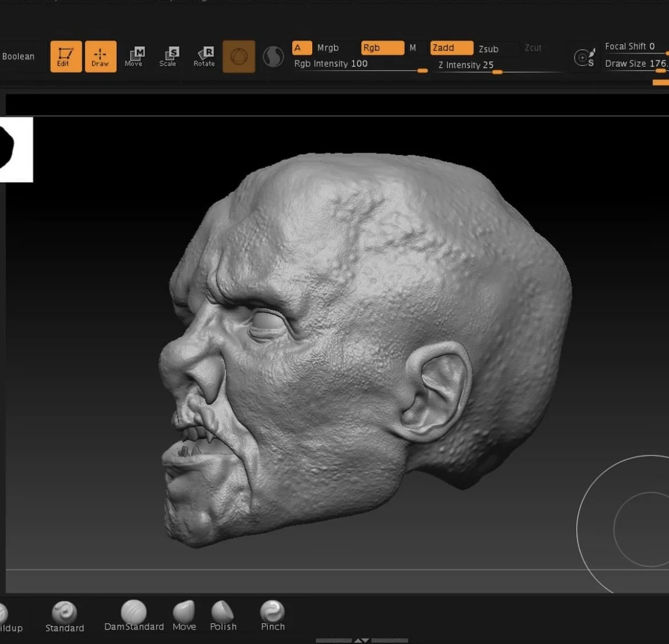
Task: Select the Move transform tool
Action: click(x=134, y=57)
